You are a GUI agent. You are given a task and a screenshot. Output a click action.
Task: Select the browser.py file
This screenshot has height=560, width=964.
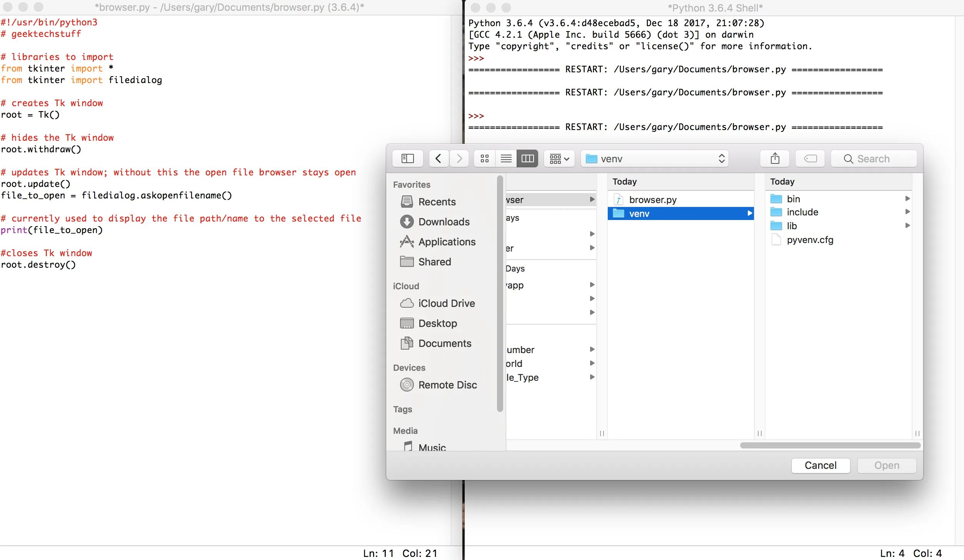pyautogui.click(x=653, y=199)
